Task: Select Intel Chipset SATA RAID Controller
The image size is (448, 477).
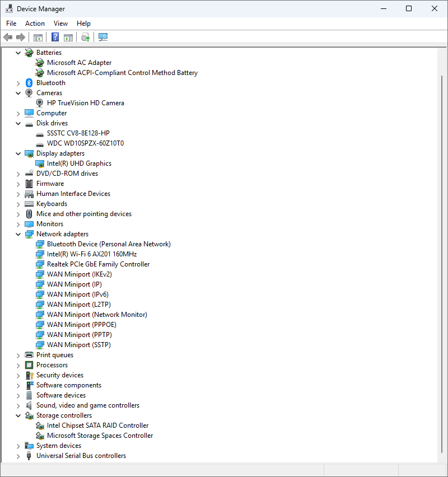Action: pyautogui.click(x=97, y=425)
